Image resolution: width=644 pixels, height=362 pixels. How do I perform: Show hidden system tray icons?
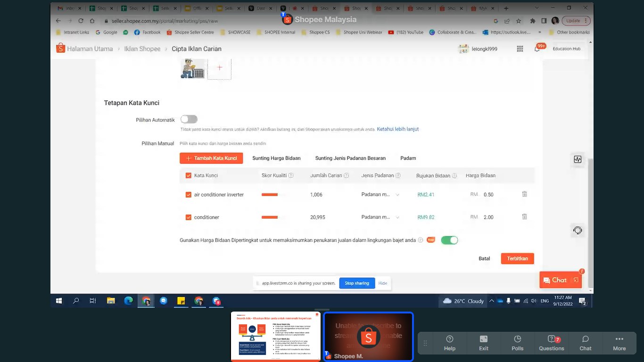(491, 301)
